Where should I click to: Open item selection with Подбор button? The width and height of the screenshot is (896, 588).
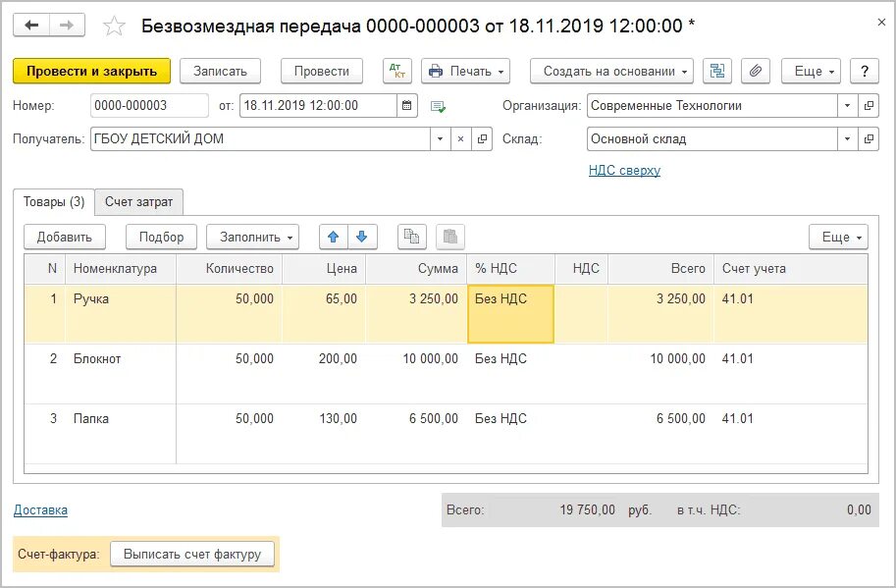161,237
